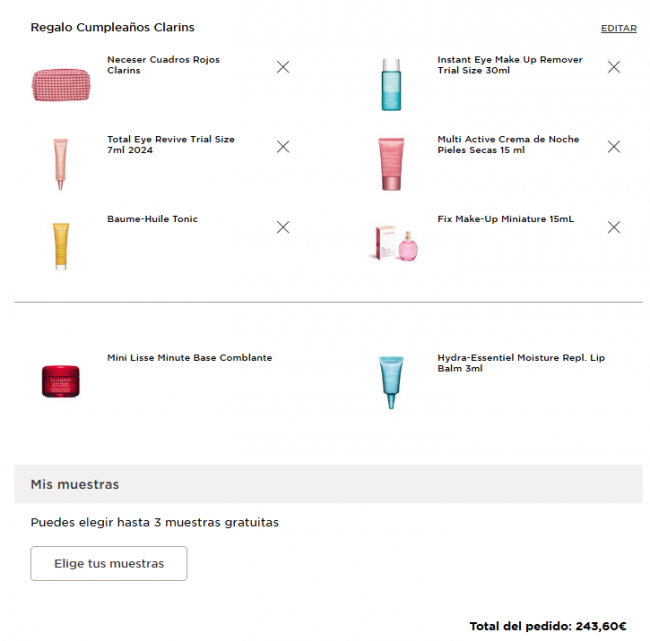Screen dimensions: 650x641
Task: Select the Baume-Huile Tonic product name
Action: coord(152,219)
